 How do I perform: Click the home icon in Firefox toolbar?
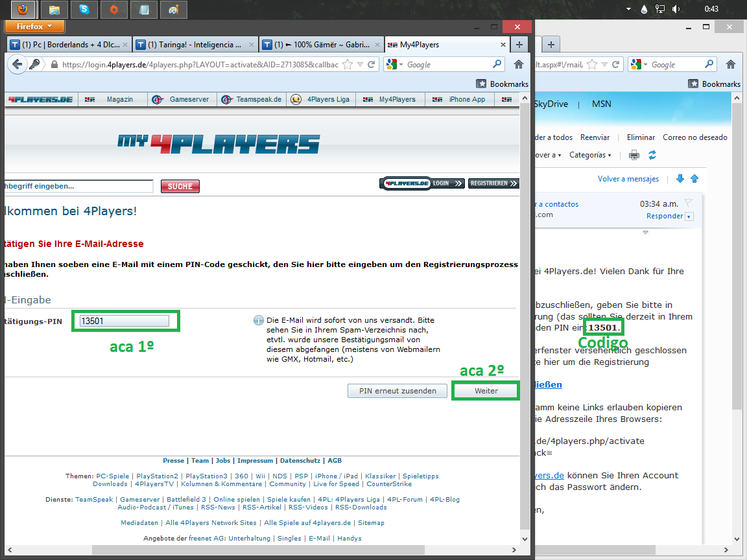pos(519,64)
